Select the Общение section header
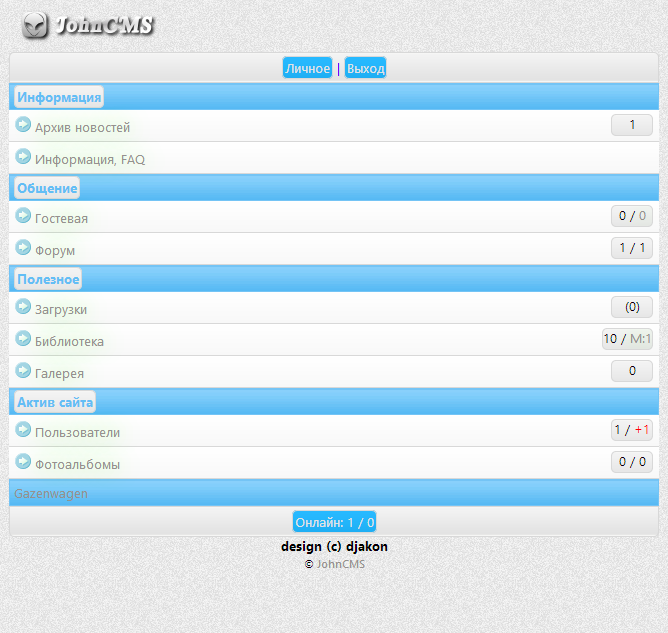Screen dimensions: 668x633 [47, 188]
